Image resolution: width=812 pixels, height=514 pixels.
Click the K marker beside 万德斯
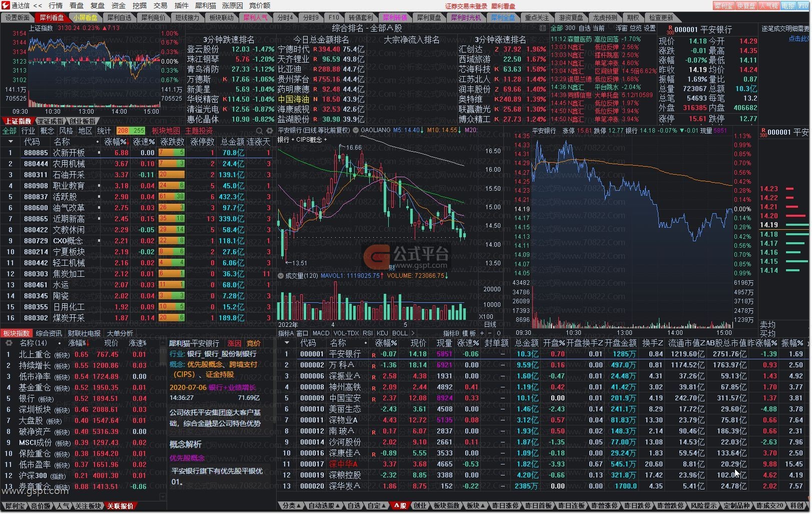(225, 79)
